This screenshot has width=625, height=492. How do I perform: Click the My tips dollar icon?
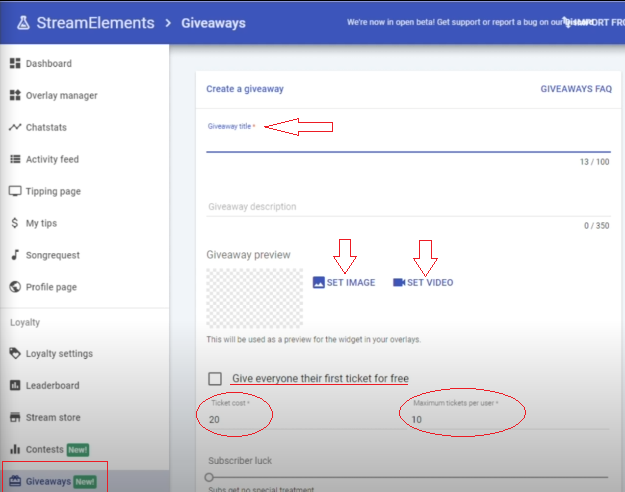[x=15, y=223]
